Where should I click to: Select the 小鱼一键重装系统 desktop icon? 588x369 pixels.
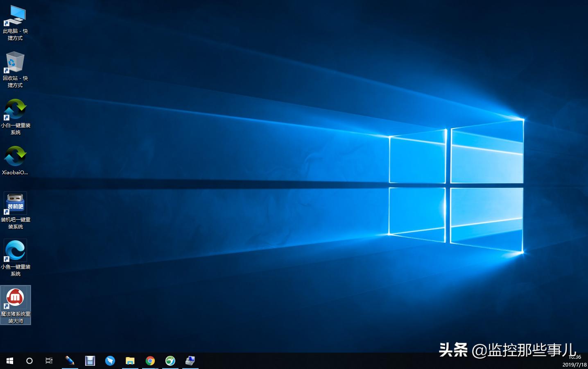pos(16,250)
